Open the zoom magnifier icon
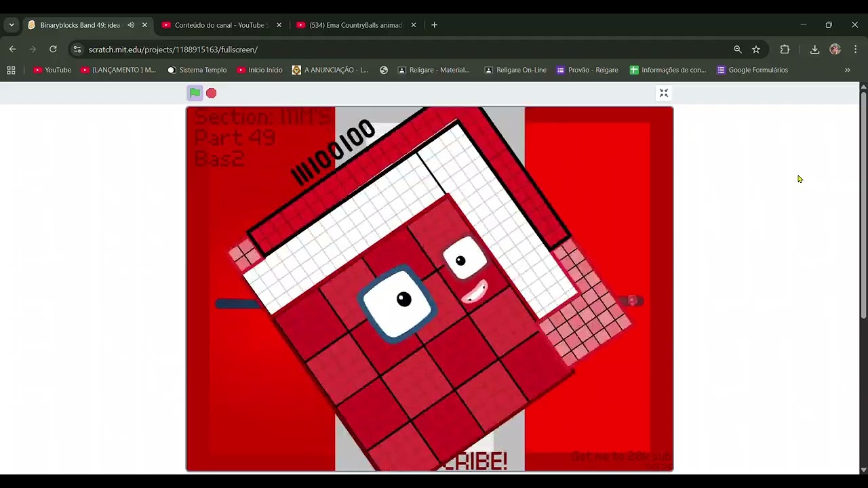 pyautogui.click(x=738, y=49)
